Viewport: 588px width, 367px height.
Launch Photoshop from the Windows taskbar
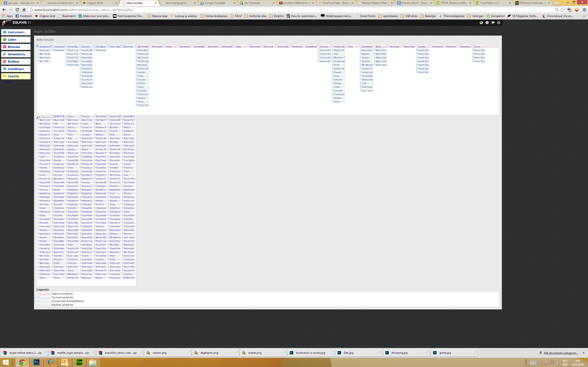tap(36, 362)
